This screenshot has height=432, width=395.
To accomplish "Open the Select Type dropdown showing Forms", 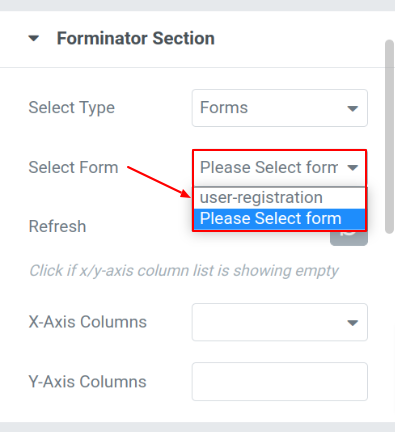I will click(280, 108).
